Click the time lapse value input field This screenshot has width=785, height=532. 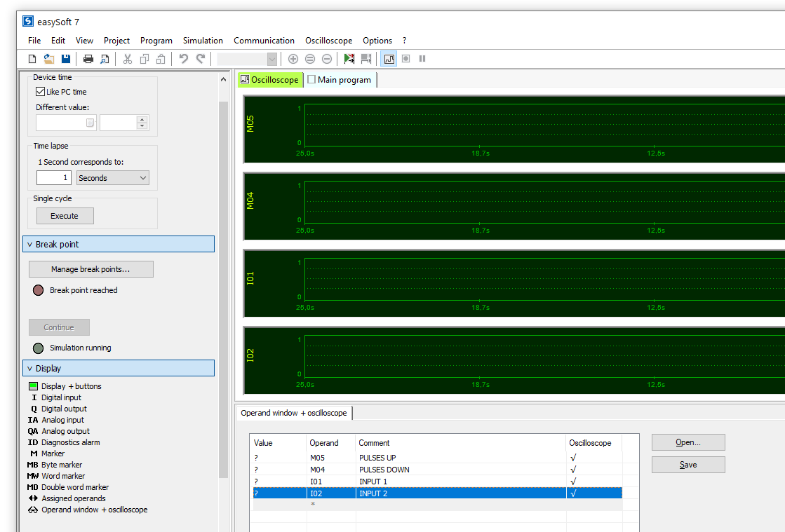click(54, 178)
